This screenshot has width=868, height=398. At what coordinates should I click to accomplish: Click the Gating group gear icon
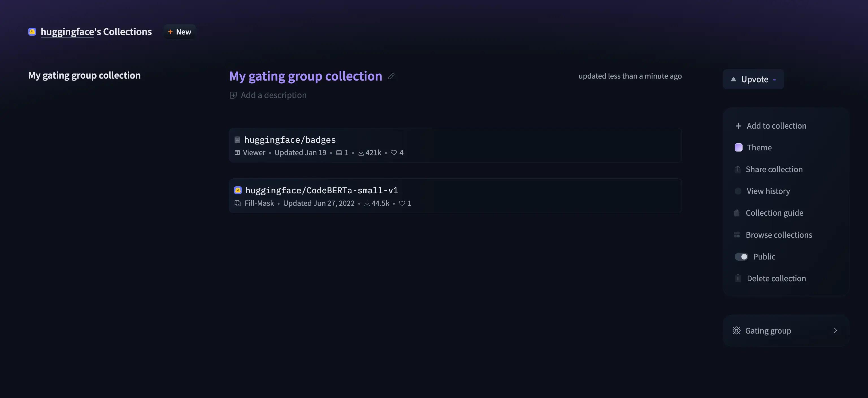(x=737, y=330)
